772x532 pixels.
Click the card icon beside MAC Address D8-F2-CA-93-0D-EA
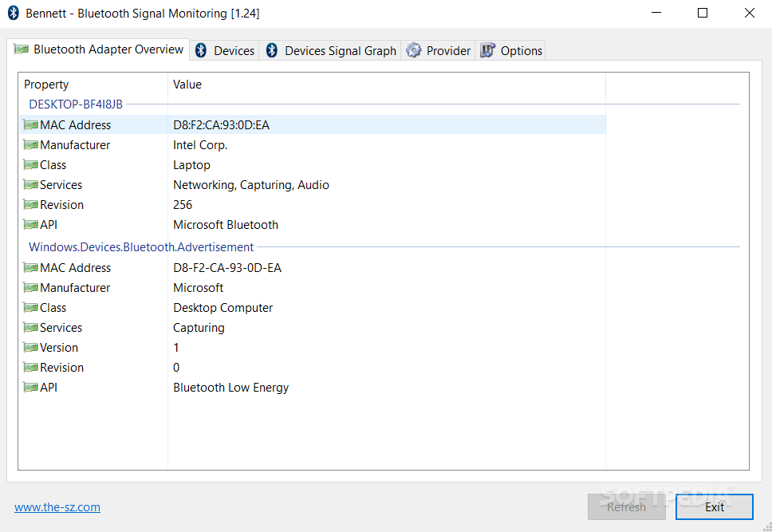(31, 268)
